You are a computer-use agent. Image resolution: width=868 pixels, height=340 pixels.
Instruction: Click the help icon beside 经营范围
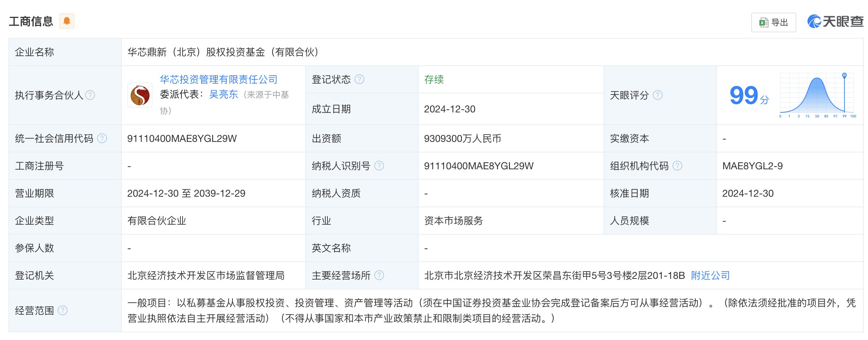click(63, 310)
